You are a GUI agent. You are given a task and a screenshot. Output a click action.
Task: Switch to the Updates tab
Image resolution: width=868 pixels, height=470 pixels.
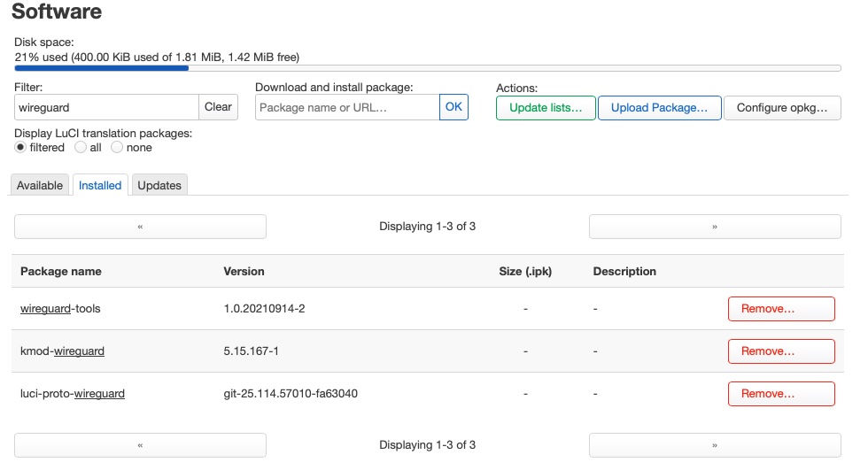[x=159, y=185]
